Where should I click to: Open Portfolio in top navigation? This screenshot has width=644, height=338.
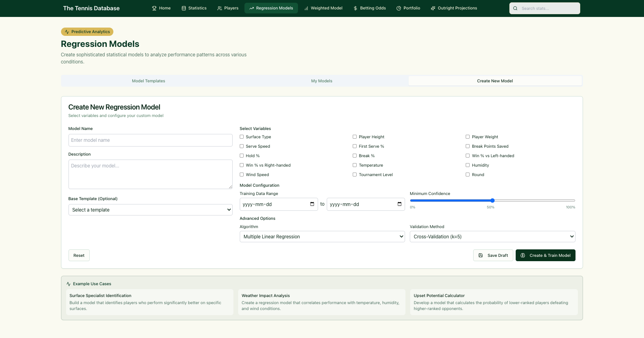408,8
